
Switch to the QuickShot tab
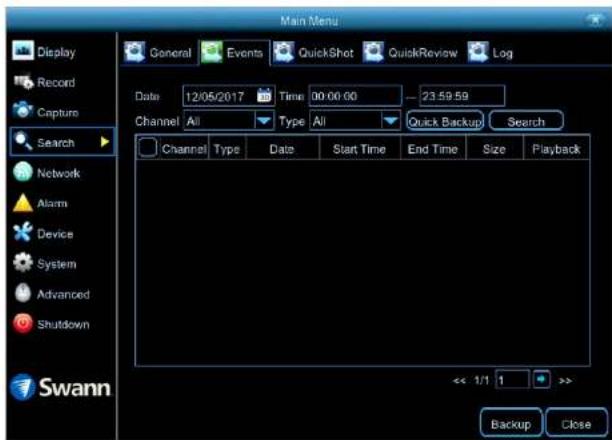point(314,53)
